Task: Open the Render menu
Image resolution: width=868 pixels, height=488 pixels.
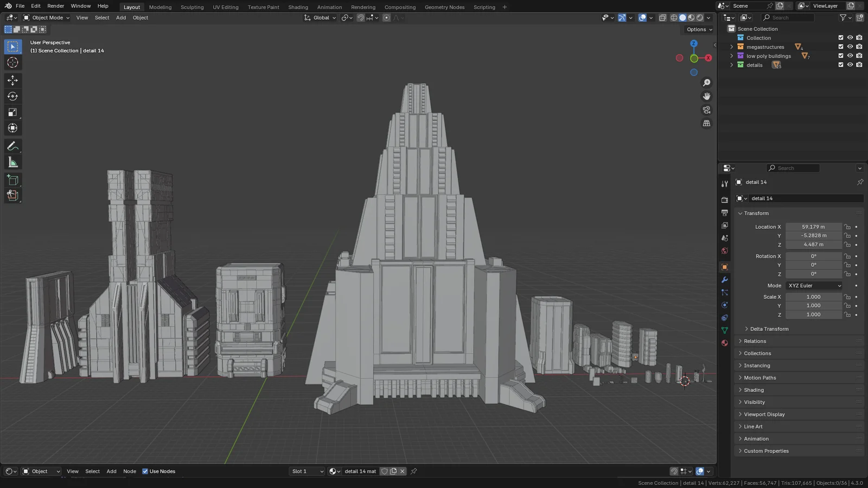Action: pyautogui.click(x=55, y=6)
